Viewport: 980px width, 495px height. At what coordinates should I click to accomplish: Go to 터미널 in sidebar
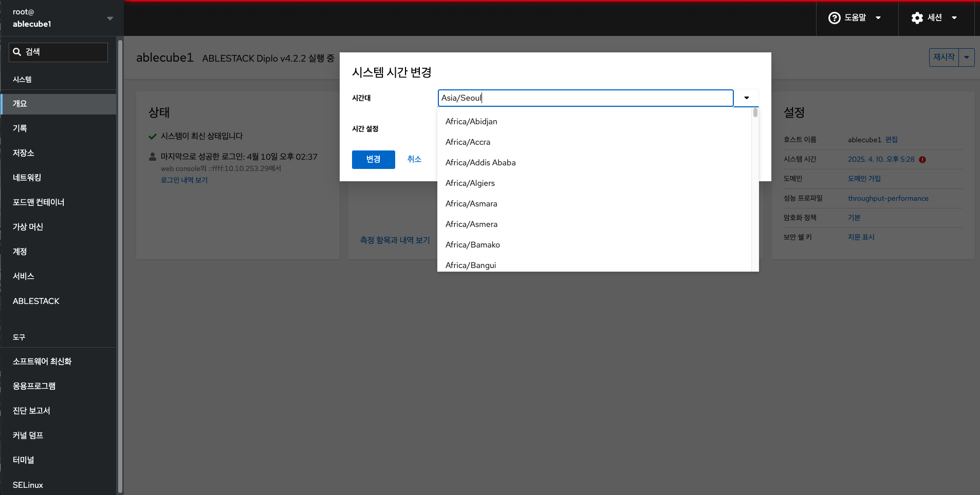point(24,460)
